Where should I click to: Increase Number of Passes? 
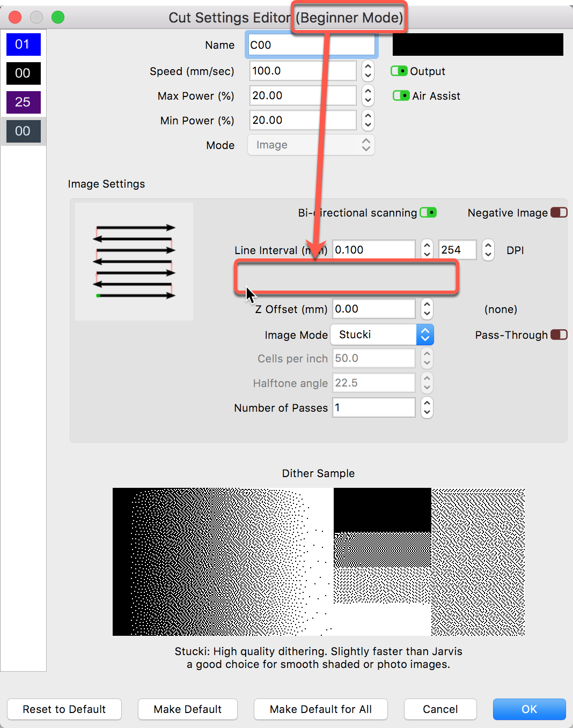point(427,404)
